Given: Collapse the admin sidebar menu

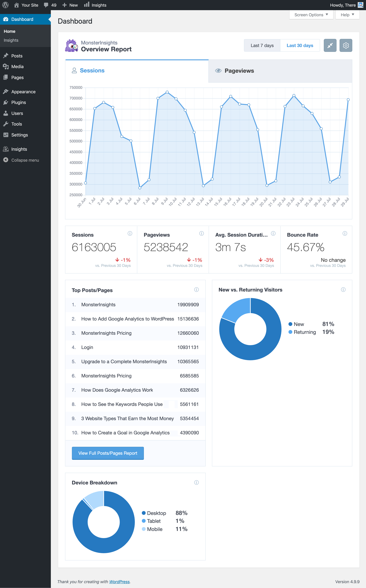Looking at the screenshot, I should 25,160.
